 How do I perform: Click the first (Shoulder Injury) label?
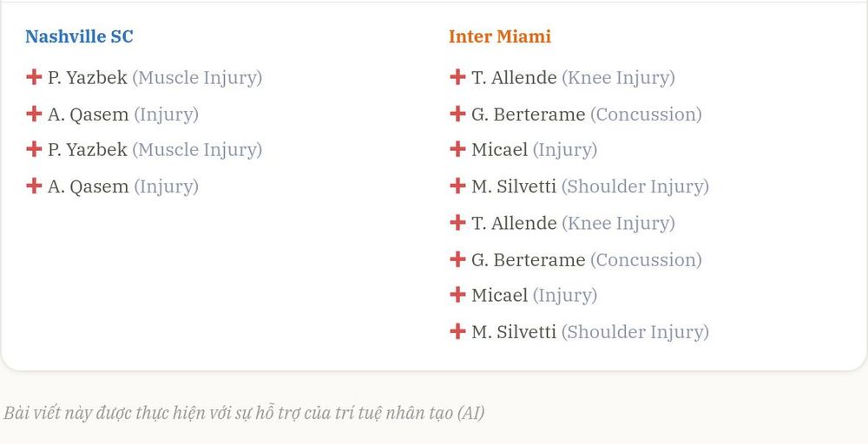tap(635, 186)
